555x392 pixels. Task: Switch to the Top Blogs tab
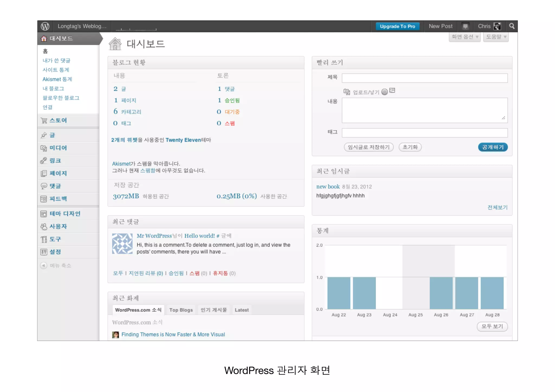click(181, 310)
